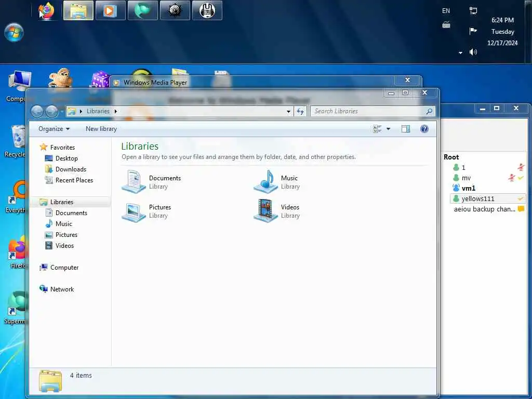The image size is (532, 399).
Task: Click New library button
Action: click(101, 129)
